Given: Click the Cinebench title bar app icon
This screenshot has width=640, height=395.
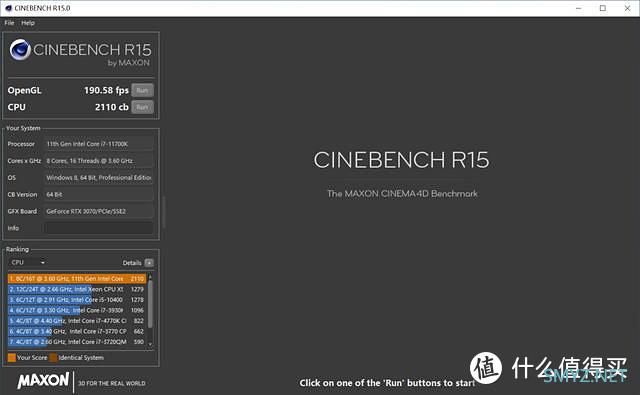Looking at the screenshot, I should (x=8, y=8).
